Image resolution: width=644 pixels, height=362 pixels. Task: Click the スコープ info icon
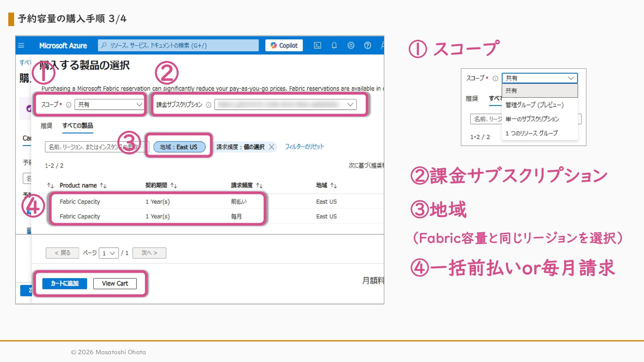68,105
